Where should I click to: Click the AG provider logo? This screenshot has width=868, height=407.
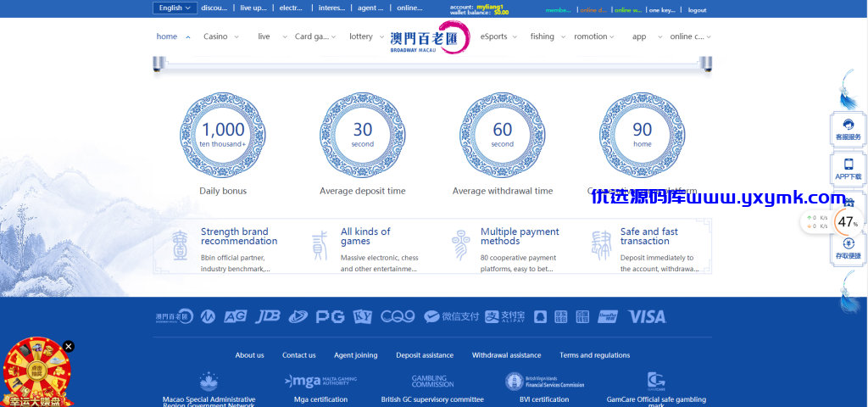tap(236, 317)
